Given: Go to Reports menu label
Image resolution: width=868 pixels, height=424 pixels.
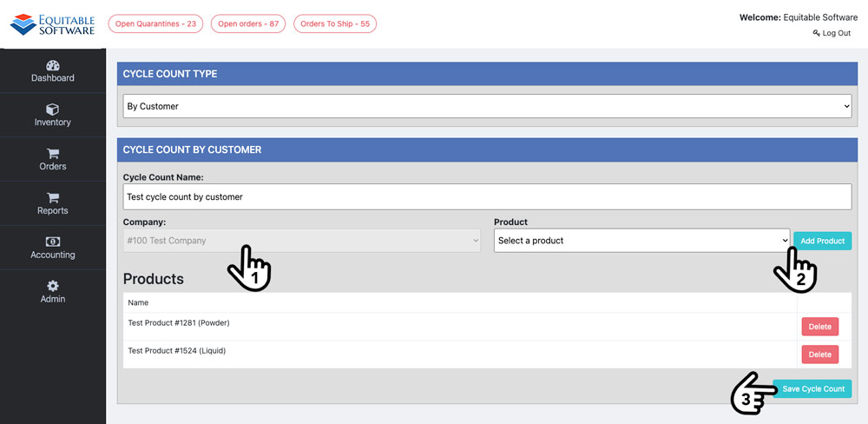Looking at the screenshot, I should [x=53, y=210].
